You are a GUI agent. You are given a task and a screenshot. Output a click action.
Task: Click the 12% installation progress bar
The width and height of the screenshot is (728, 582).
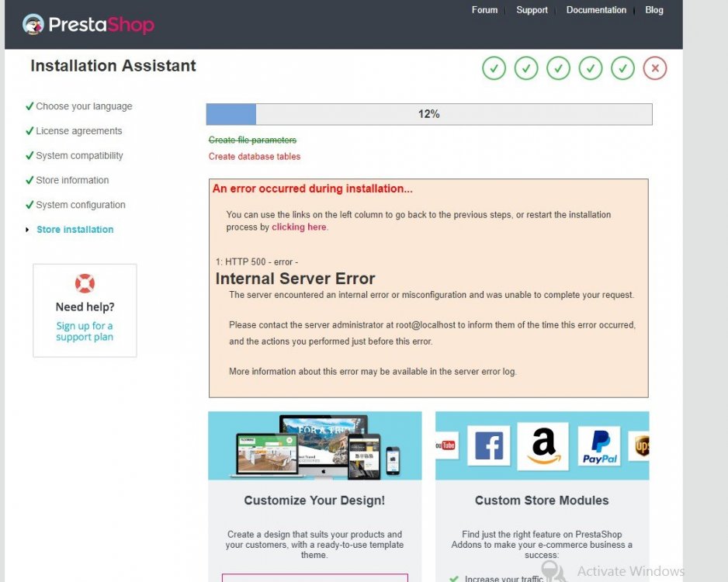pos(429,114)
